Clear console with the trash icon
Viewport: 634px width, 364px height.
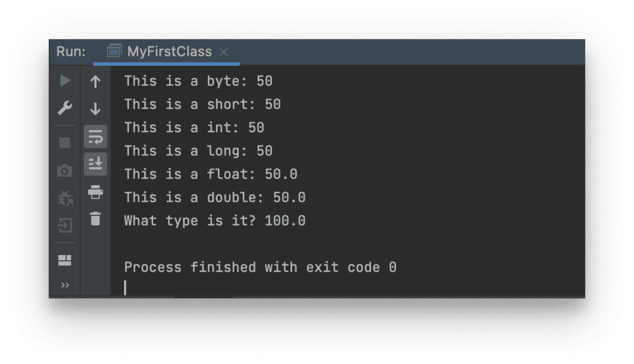pyautogui.click(x=95, y=219)
